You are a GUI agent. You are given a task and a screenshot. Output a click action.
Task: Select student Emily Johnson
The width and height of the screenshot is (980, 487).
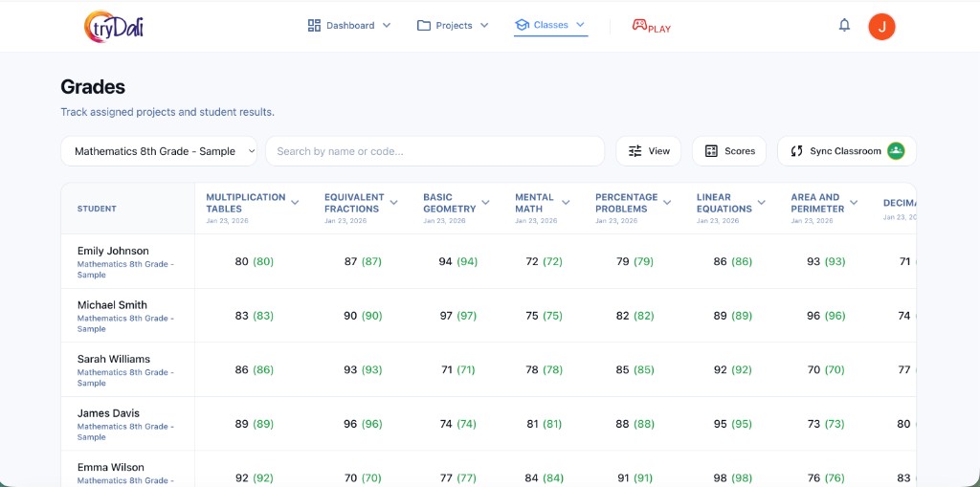[113, 251]
